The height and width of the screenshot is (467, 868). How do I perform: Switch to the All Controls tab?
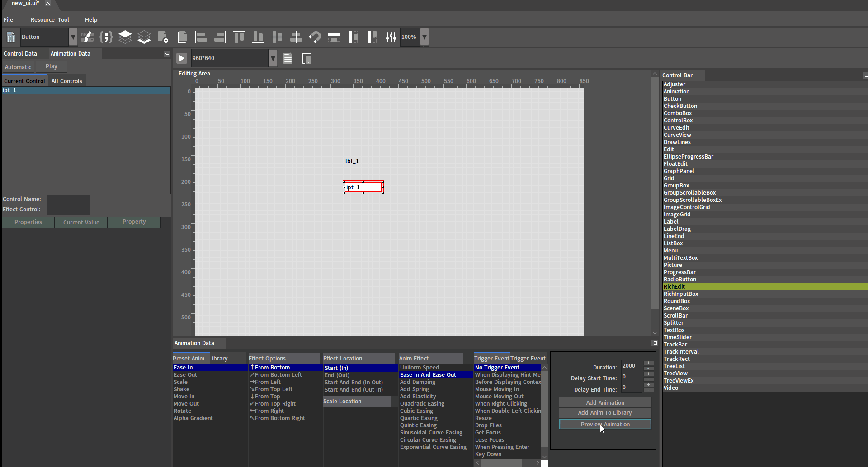pos(67,81)
